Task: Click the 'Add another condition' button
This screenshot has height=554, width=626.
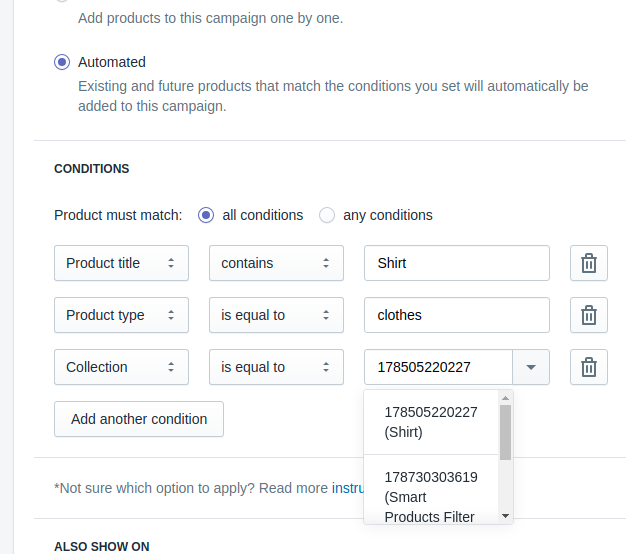Action: click(139, 419)
